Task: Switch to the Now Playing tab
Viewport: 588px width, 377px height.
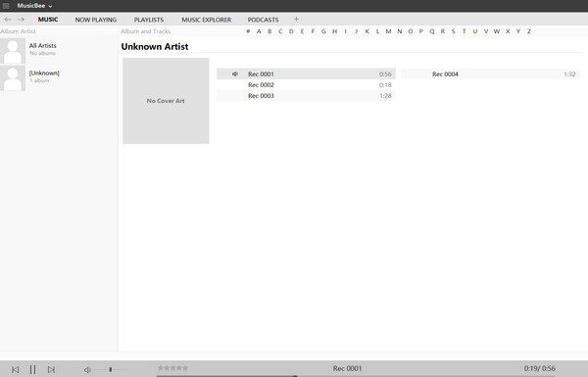Action: (x=96, y=20)
